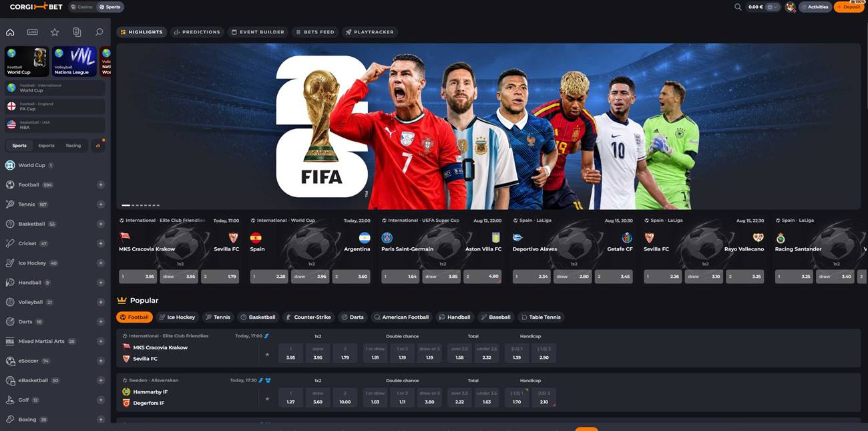The width and height of the screenshot is (868, 431).
Task: Favorite the Hammarby vs Degerfors match star
Action: coord(267,398)
